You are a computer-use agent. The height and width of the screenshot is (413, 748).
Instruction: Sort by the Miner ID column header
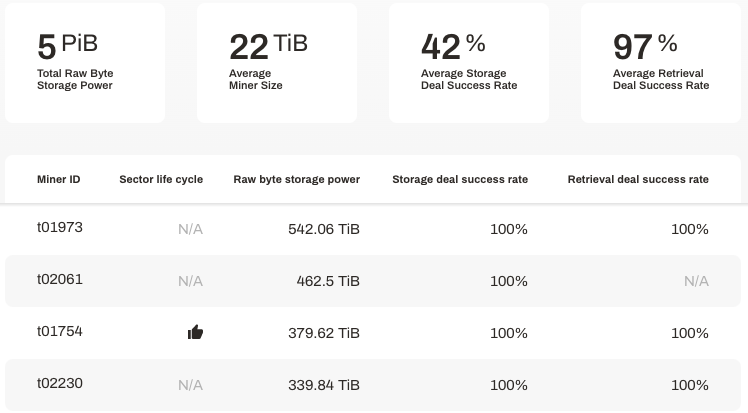58,180
